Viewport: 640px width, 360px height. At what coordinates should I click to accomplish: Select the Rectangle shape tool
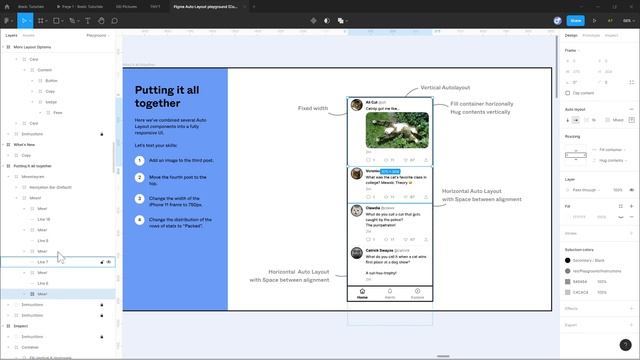tap(56, 20)
